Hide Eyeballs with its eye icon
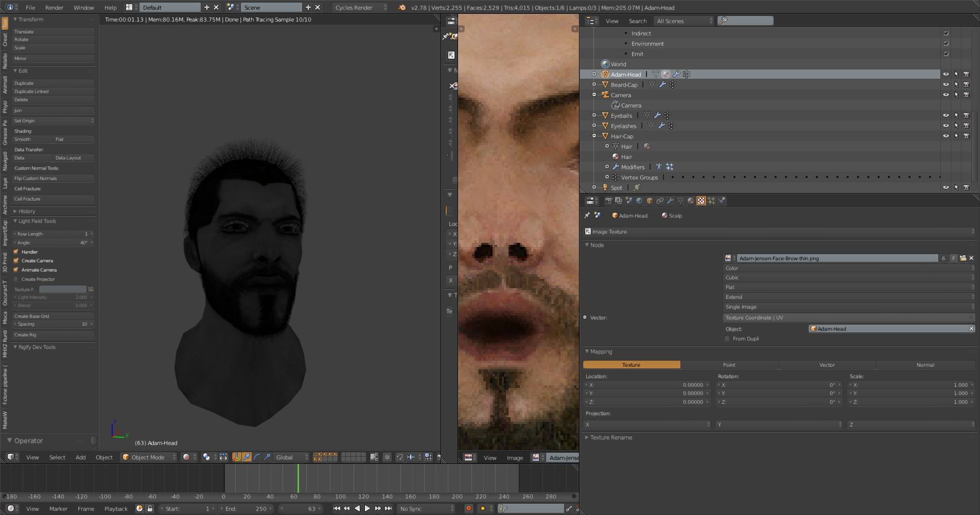980x515 pixels. [946, 115]
